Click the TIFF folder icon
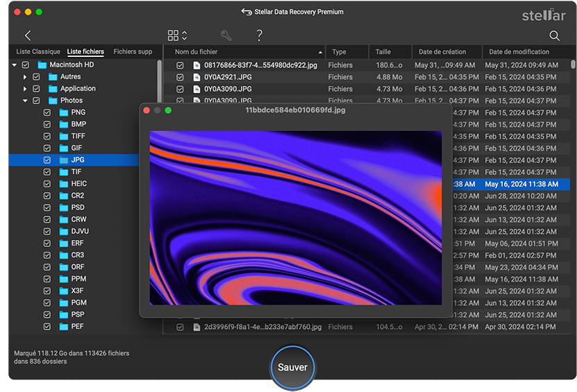The width and height of the screenshot is (577, 392). pos(64,137)
